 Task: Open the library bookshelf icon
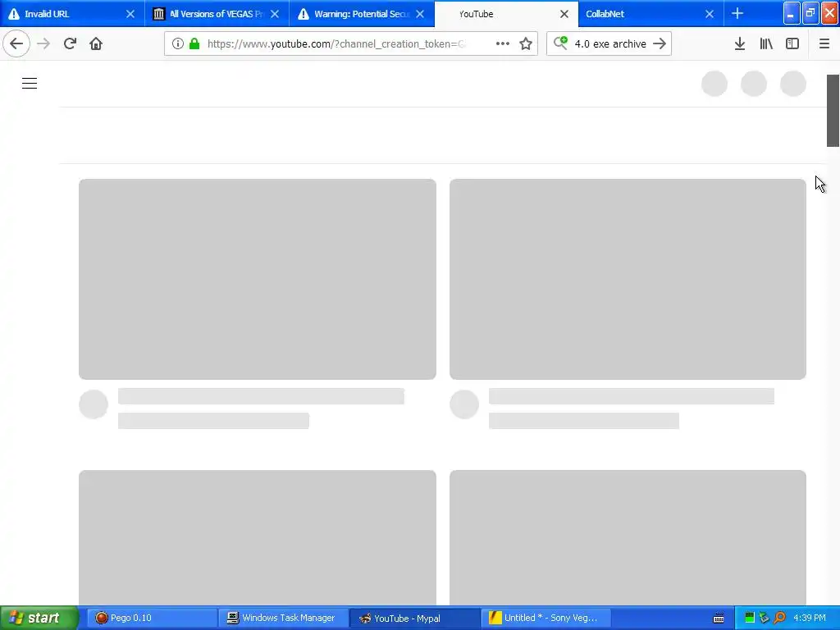coord(766,43)
